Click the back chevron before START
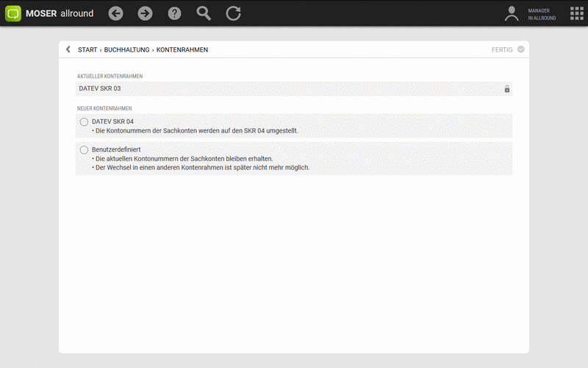 click(x=68, y=49)
